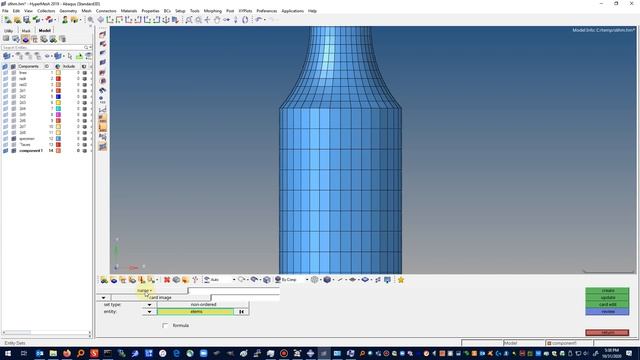
Task: Open dropdown arrow left of card image
Action: point(103,298)
